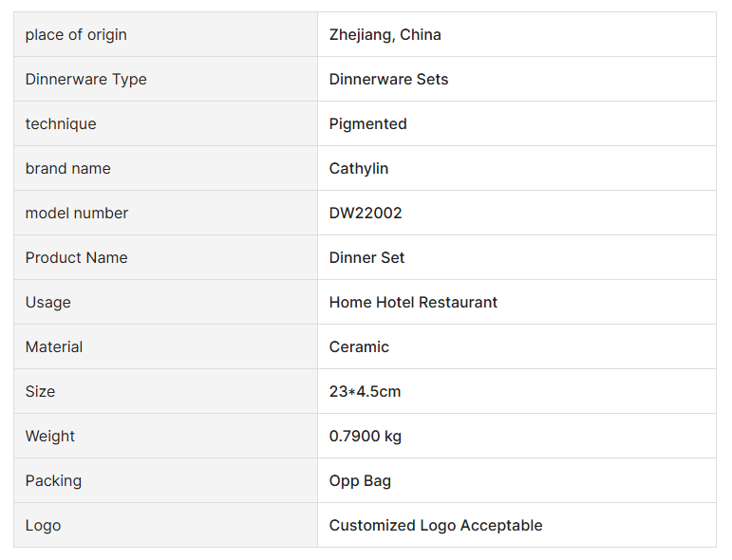Select model number value 'DW22002'
Viewport: 732px width, 560px height.
tap(366, 214)
